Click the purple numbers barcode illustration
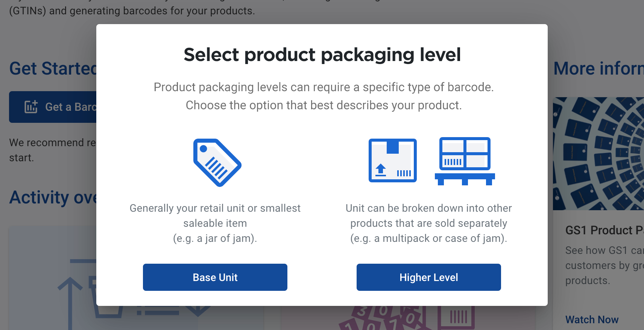Viewport: 644px width, 330px height. tap(406, 318)
